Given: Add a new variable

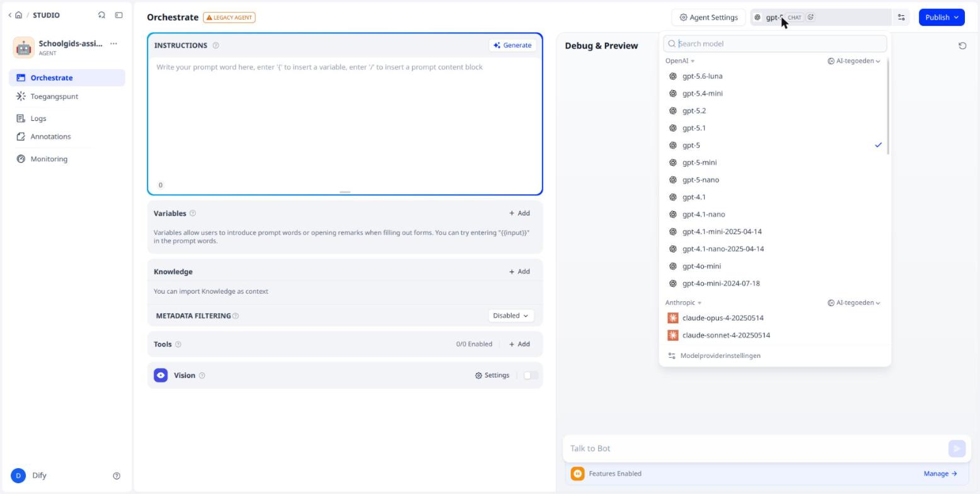Looking at the screenshot, I should (x=519, y=213).
